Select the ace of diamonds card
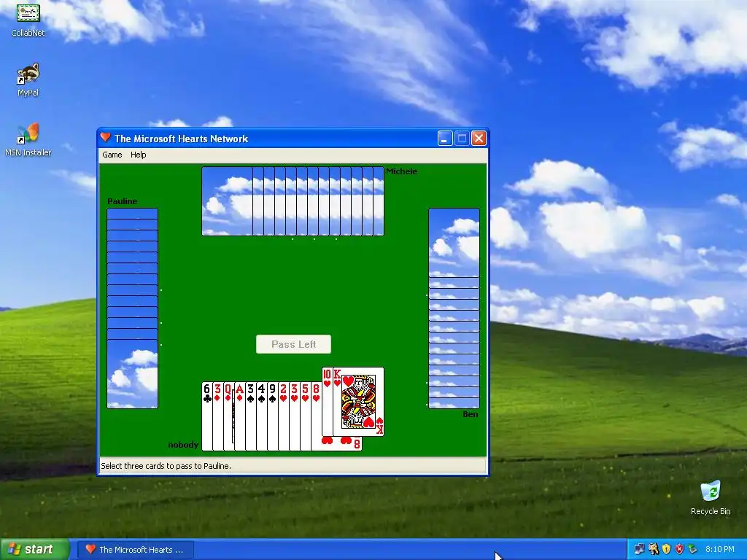The height and width of the screenshot is (560, 747). pyautogui.click(x=239, y=416)
